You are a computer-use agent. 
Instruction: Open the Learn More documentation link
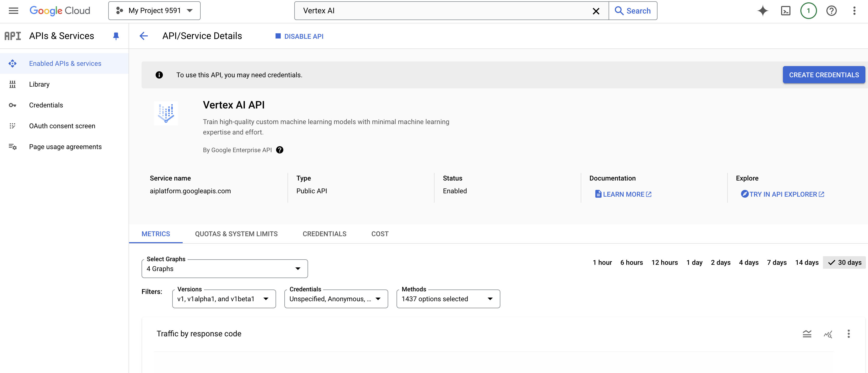[623, 194]
